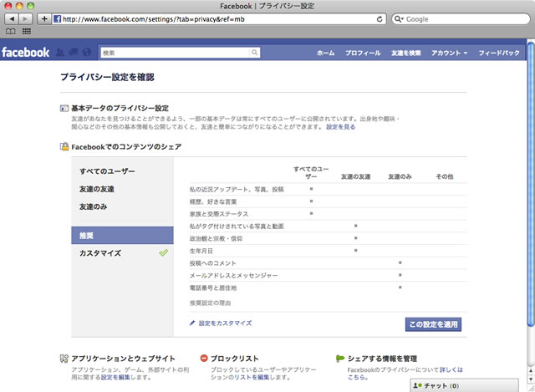Click the 設定をカスタマイズ link

coord(225,323)
